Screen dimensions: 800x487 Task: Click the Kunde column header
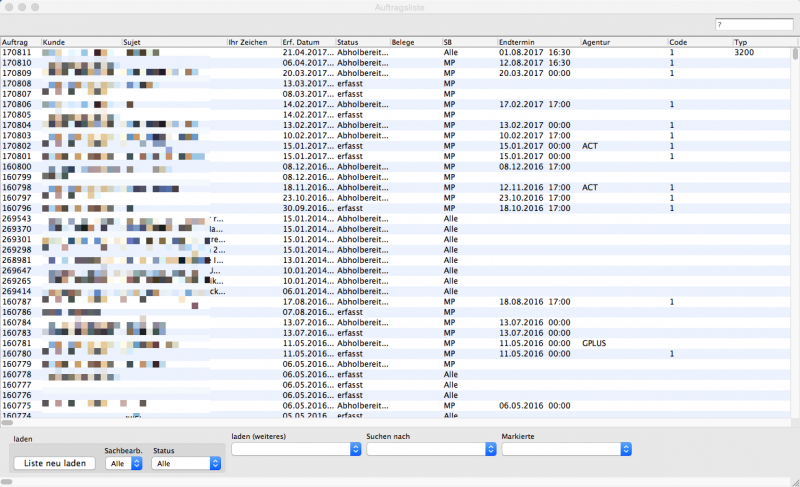[x=79, y=42]
